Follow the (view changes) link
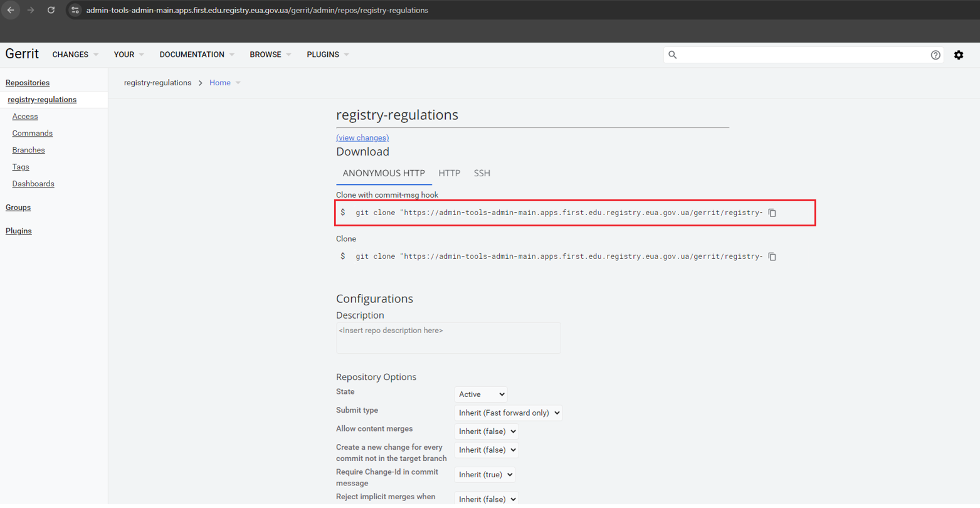 click(x=362, y=138)
